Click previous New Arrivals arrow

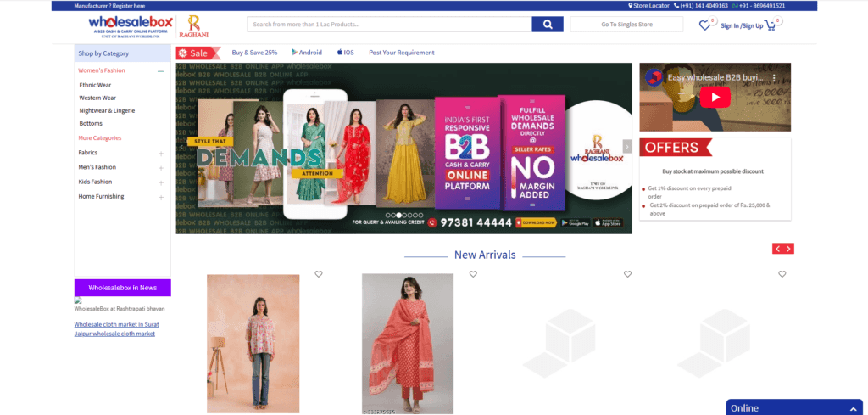pyautogui.click(x=778, y=249)
